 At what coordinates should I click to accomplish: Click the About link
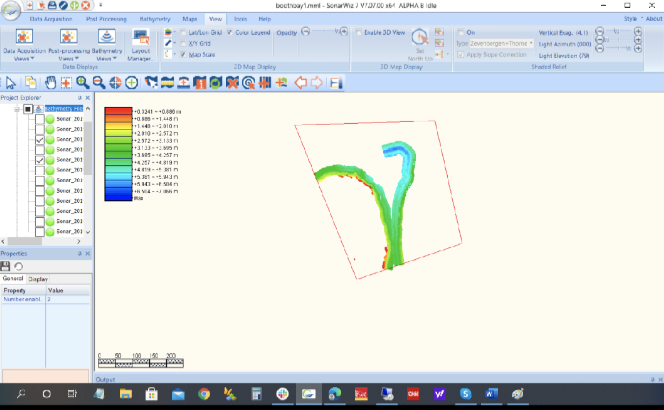pos(652,19)
